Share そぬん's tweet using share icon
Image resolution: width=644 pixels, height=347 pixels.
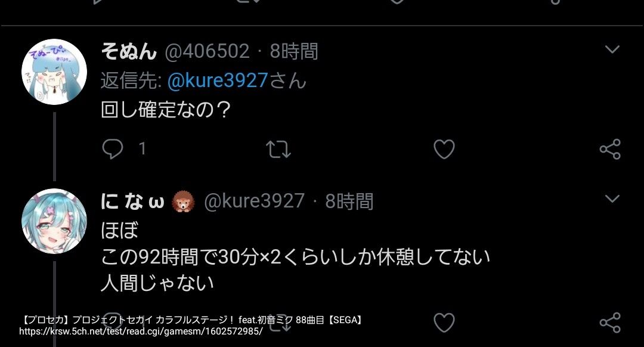coord(611,149)
